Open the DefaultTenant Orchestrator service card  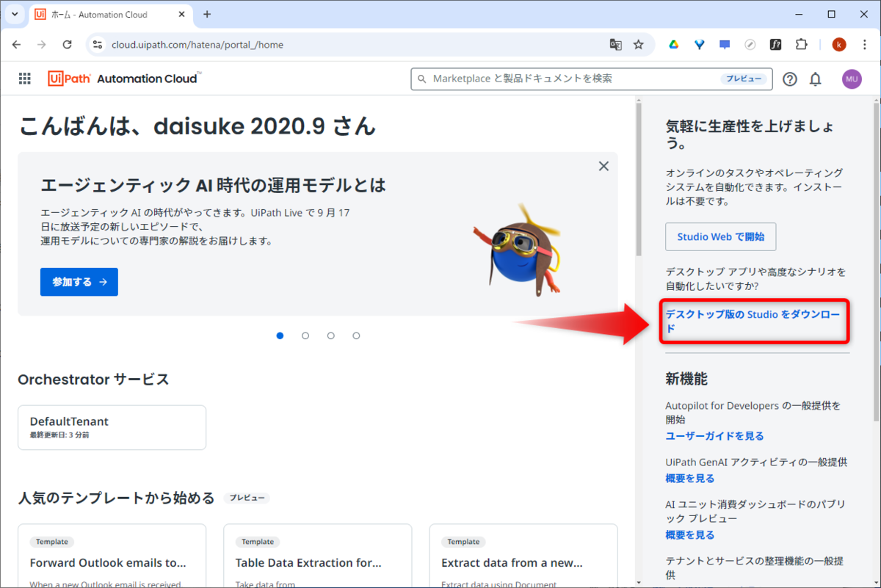pos(112,427)
